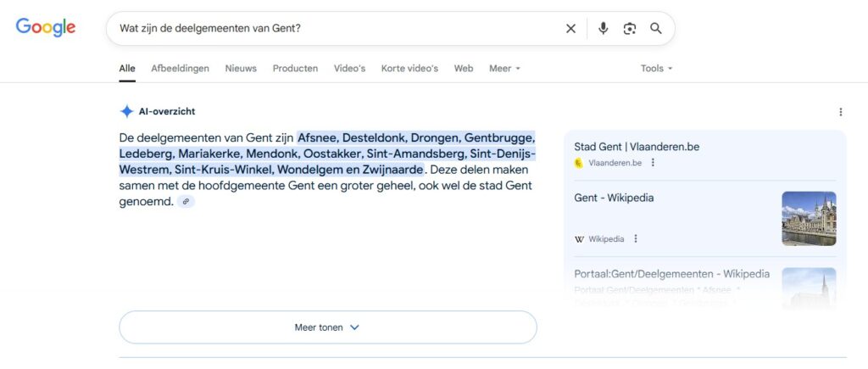868x369 pixels.
Task: Click the Portaal Gent thumbnail image
Action: [x=809, y=288]
